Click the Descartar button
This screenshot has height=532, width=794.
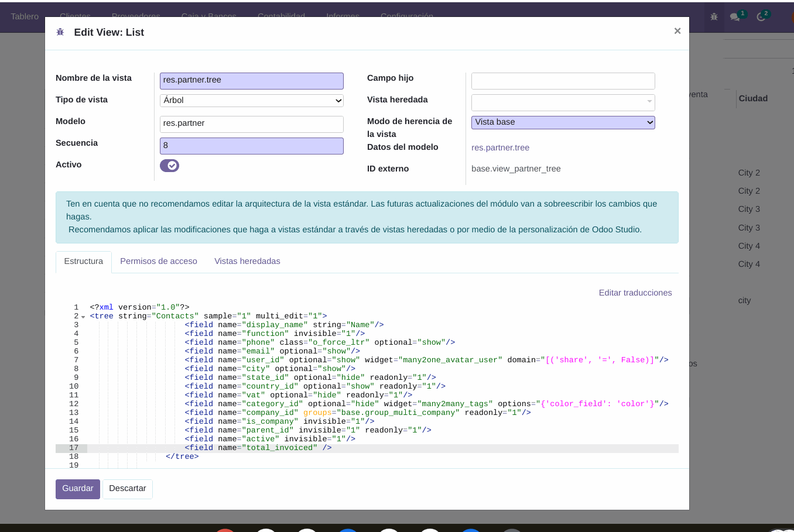point(128,489)
